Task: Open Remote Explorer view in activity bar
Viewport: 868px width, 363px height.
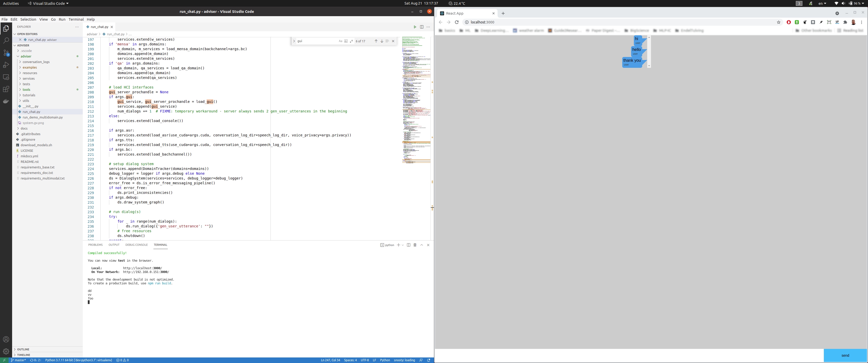Action: [x=6, y=77]
